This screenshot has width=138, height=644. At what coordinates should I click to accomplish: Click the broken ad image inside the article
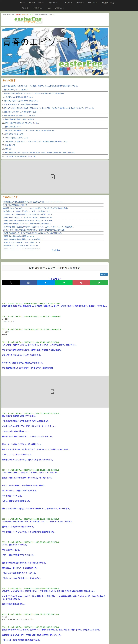point(55,392)
